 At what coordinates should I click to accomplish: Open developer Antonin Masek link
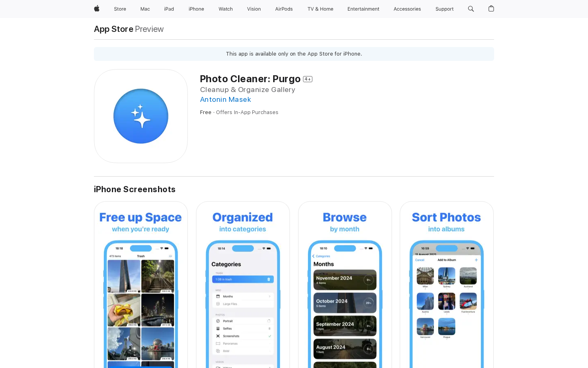point(225,99)
